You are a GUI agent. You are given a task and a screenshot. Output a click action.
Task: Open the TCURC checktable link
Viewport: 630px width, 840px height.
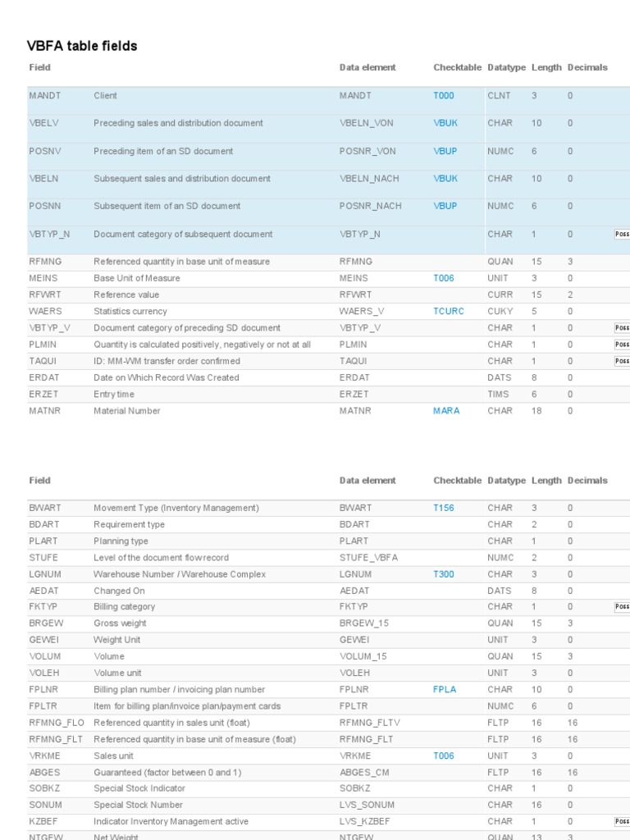point(447,312)
